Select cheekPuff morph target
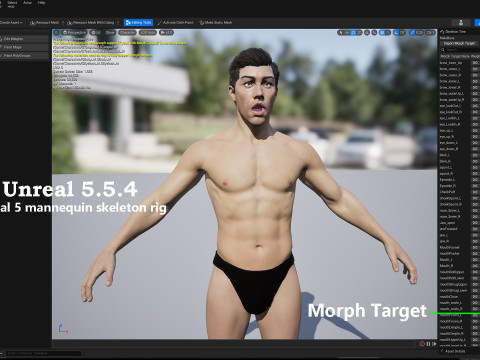The width and height of the screenshot is (480, 360). [447, 192]
